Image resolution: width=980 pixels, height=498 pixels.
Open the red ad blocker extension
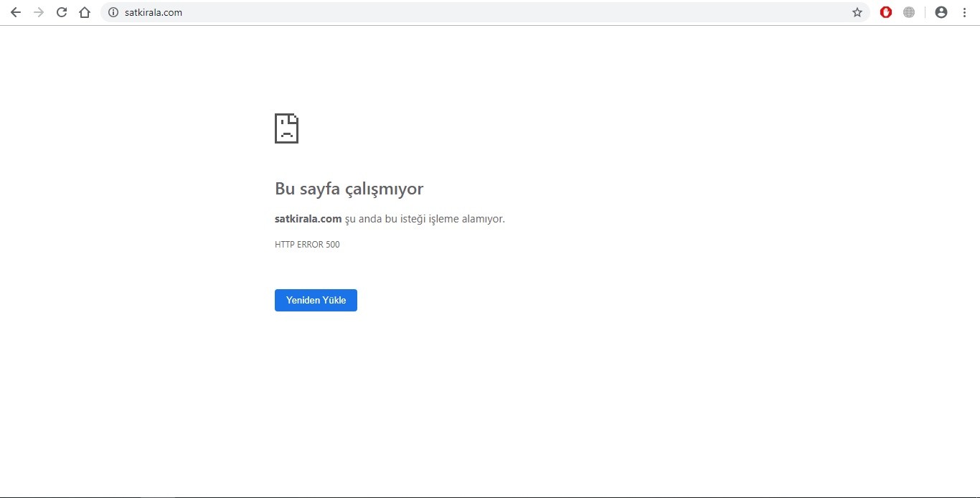click(x=886, y=12)
